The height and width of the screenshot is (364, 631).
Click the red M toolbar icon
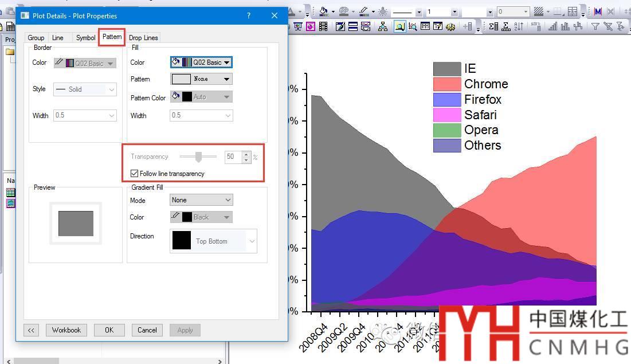598,11
